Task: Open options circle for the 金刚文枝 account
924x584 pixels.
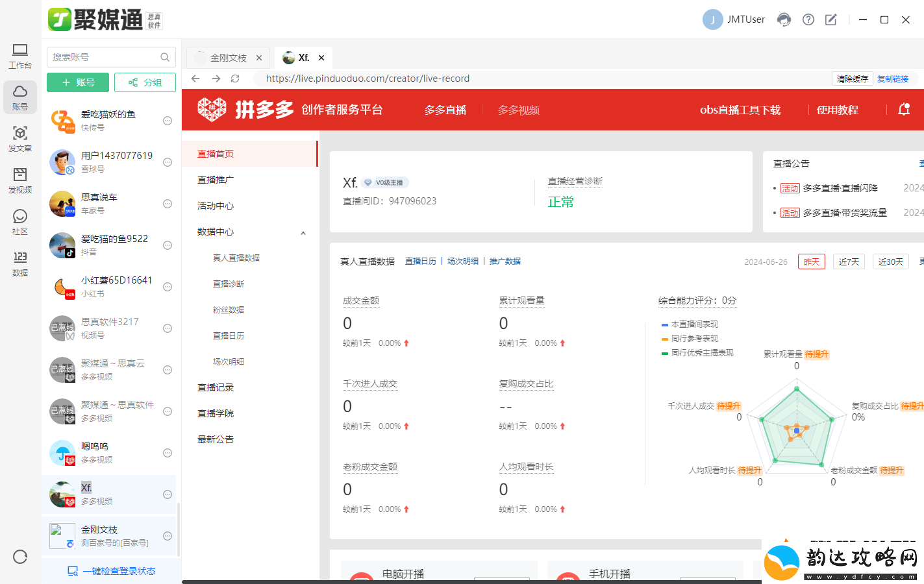Action: coord(168,536)
